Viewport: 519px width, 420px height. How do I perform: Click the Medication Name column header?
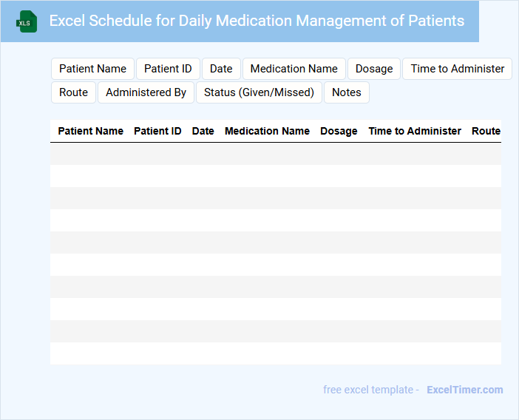[267, 131]
